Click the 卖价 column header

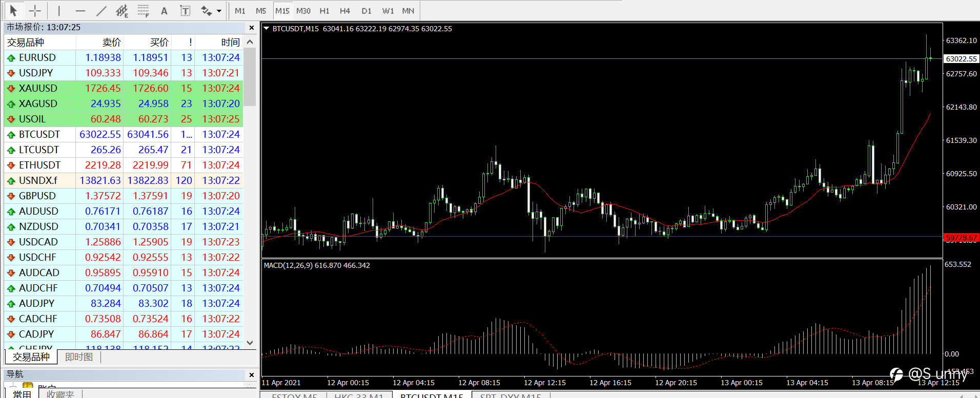[x=100, y=43]
